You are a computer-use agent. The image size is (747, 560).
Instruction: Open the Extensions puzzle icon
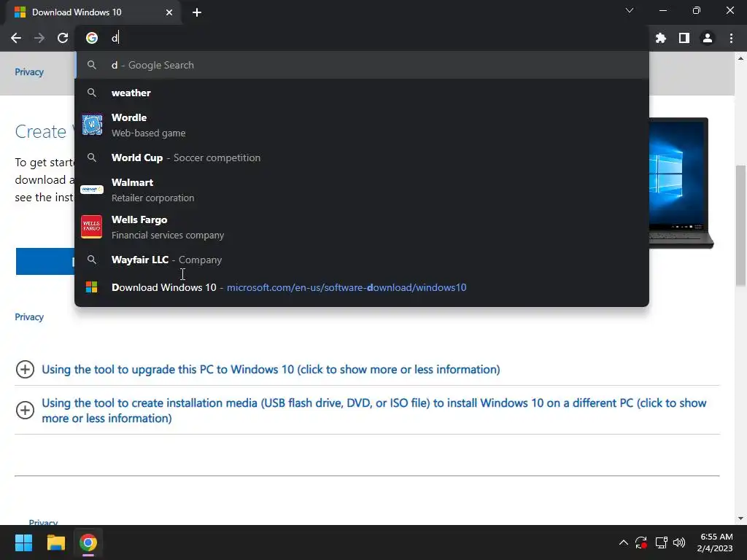660,38
